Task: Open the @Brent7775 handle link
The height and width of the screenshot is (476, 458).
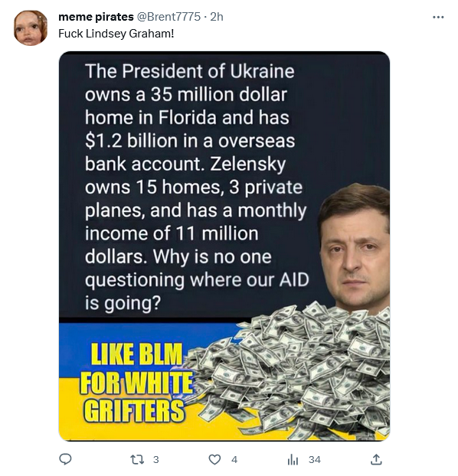Action: pyautogui.click(x=168, y=17)
